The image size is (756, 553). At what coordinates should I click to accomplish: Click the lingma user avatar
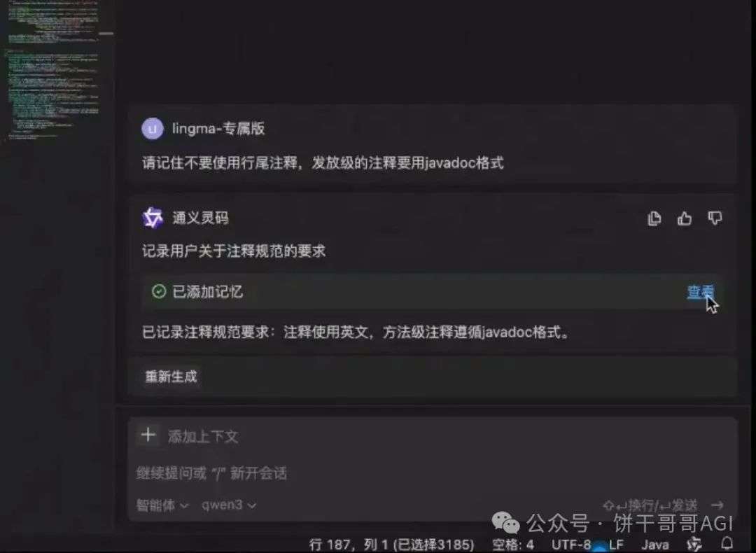tap(153, 129)
